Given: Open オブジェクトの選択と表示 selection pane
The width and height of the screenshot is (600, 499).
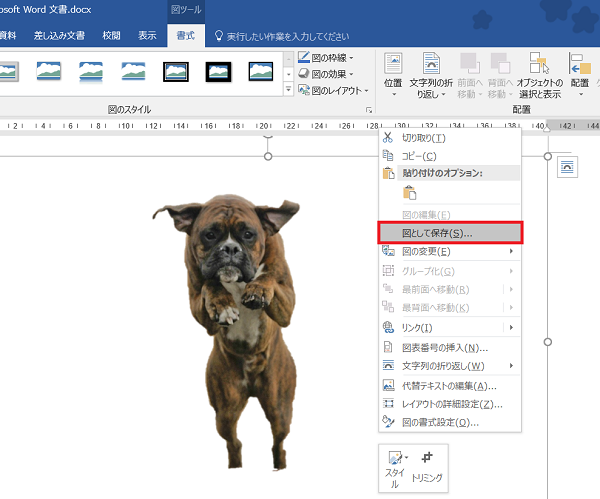Looking at the screenshot, I should coord(540,75).
